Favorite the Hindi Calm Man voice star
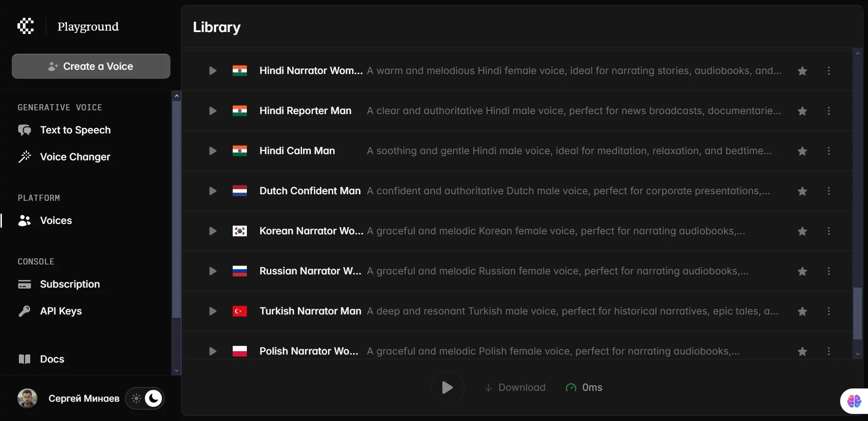 pos(802,151)
